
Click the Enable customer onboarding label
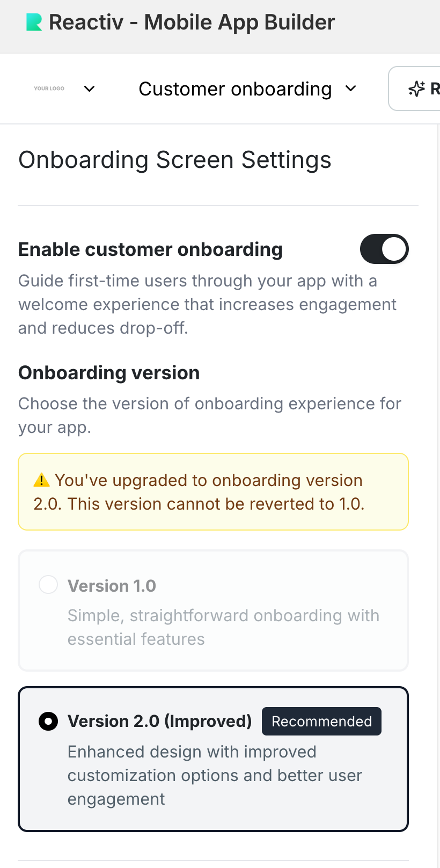(x=150, y=249)
